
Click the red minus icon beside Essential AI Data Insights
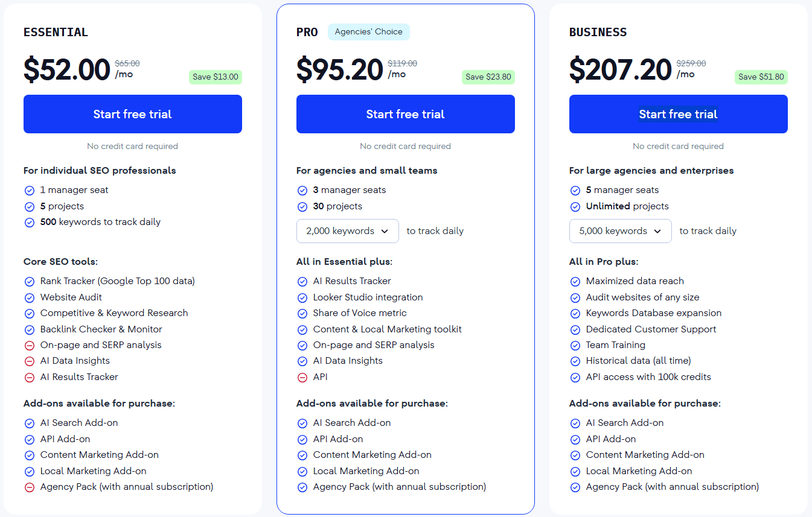30,361
